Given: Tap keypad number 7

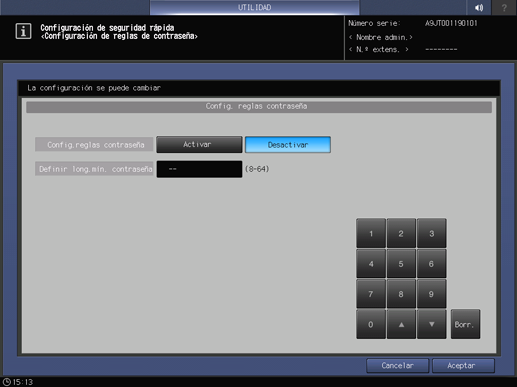Looking at the screenshot, I should pos(371,294).
